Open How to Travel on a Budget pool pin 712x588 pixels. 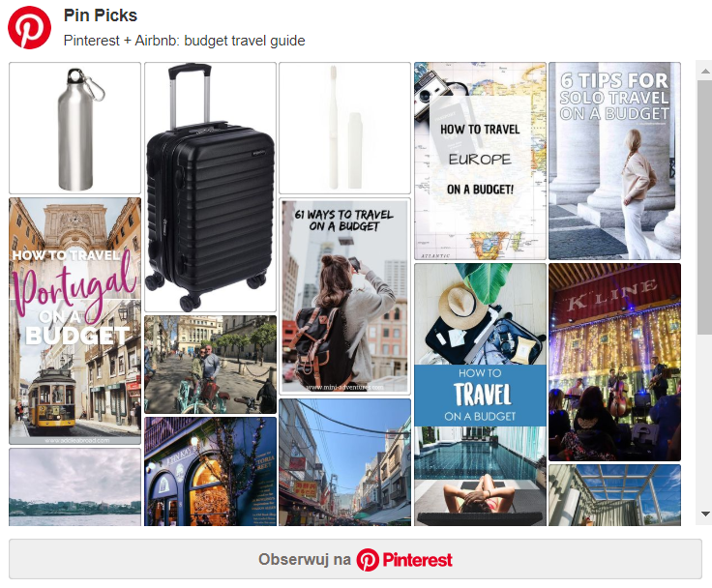point(480,395)
